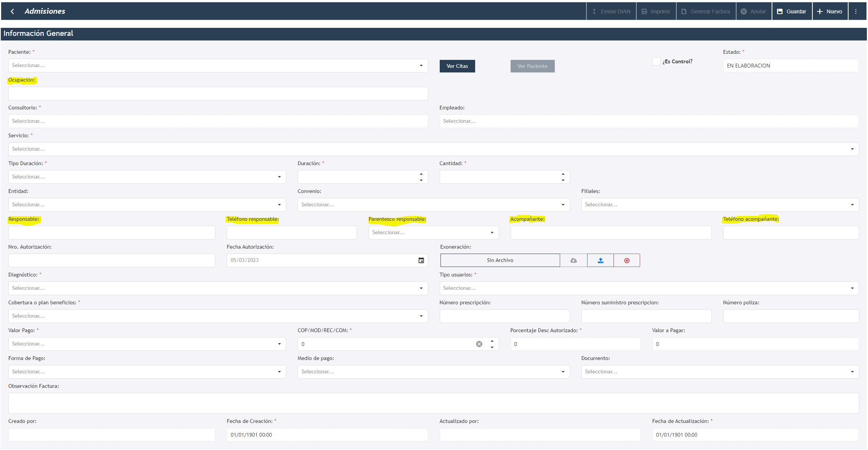Open the three-dot overflow menu

click(856, 11)
